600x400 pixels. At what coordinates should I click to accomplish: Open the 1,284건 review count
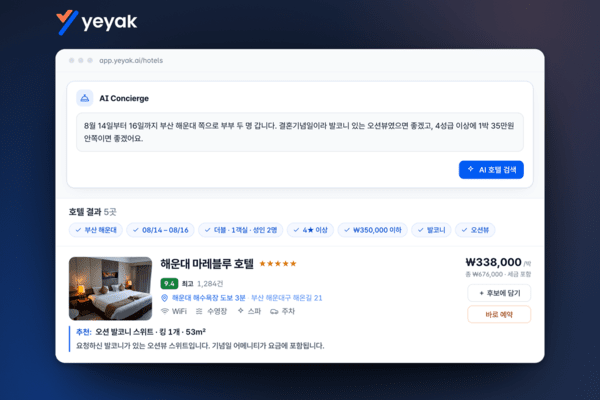pyautogui.click(x=210, y=284)
